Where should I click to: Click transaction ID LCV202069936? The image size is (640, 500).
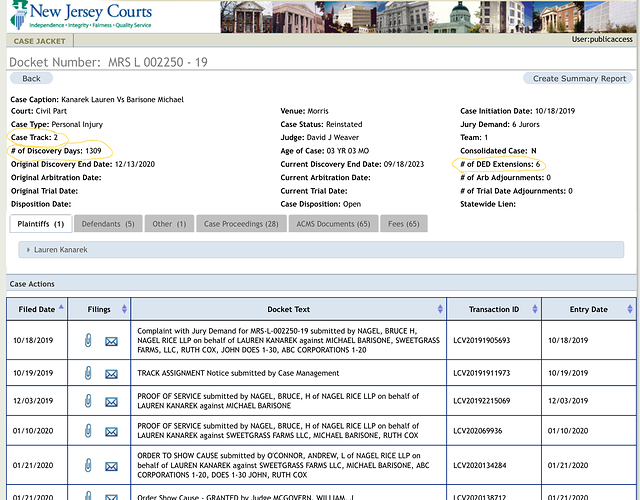[x=478, y=431]
